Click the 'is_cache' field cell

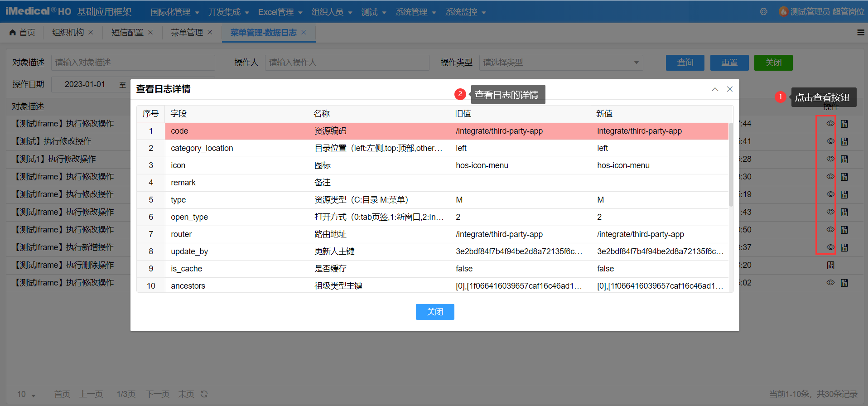coord(186,269)
